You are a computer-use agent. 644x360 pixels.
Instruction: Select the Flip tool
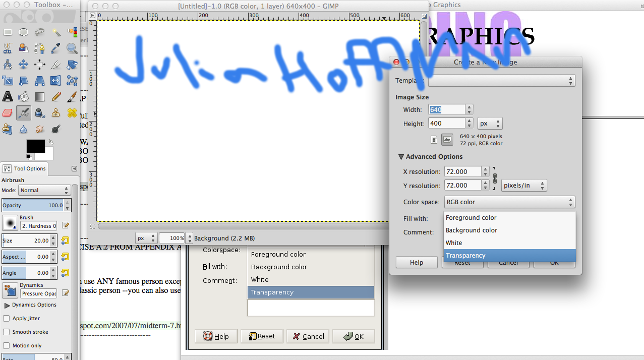[x=55, y=81]
